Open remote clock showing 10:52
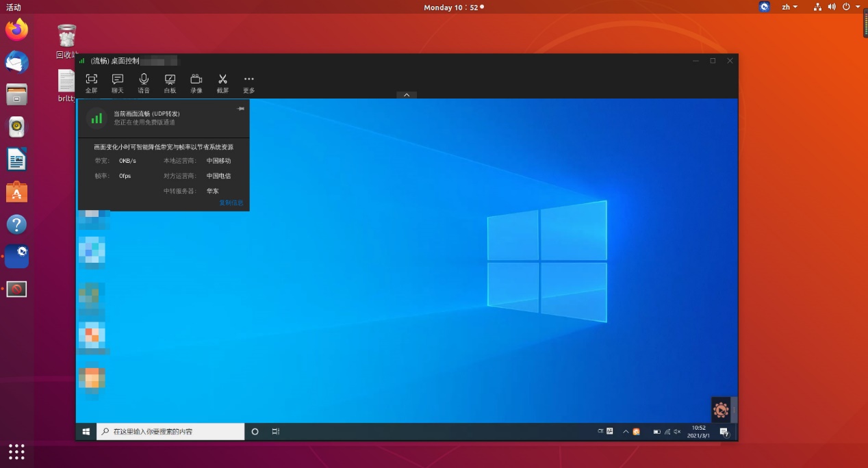Screen dimensions: 868x468 (698, 432)
